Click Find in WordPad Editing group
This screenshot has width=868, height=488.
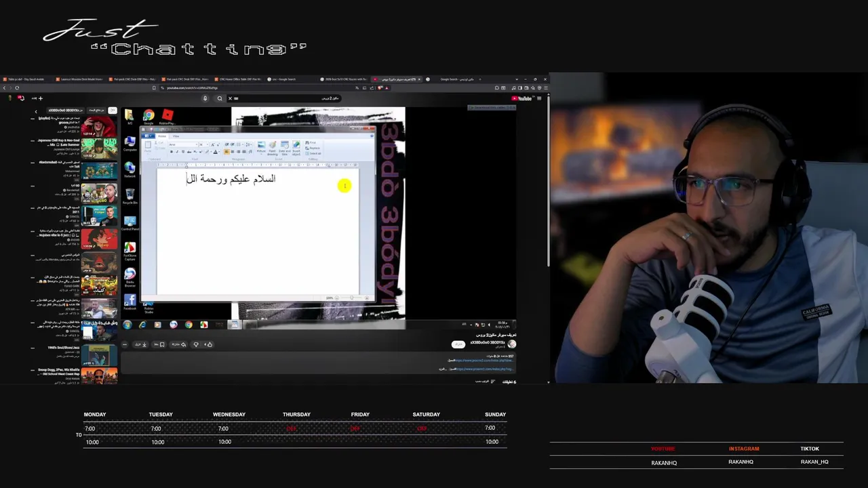[x=311, y=142]
